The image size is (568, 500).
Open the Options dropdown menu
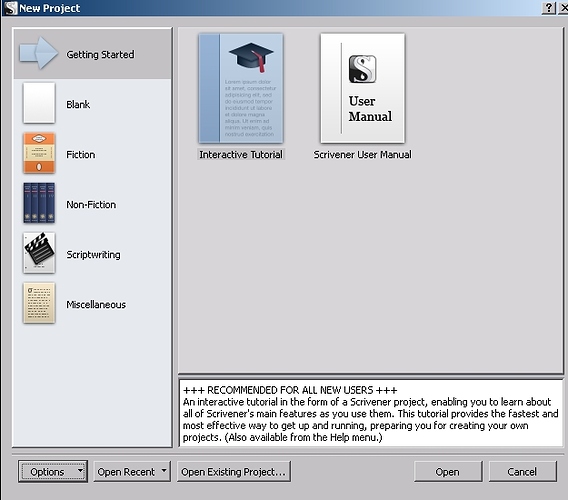point(53,472)
